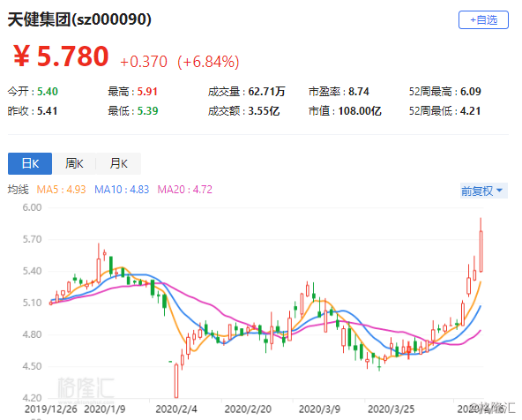Click the stock title 天健集团(sz000090)
This screenshot has height=420, width=522.
coord(79,19)
